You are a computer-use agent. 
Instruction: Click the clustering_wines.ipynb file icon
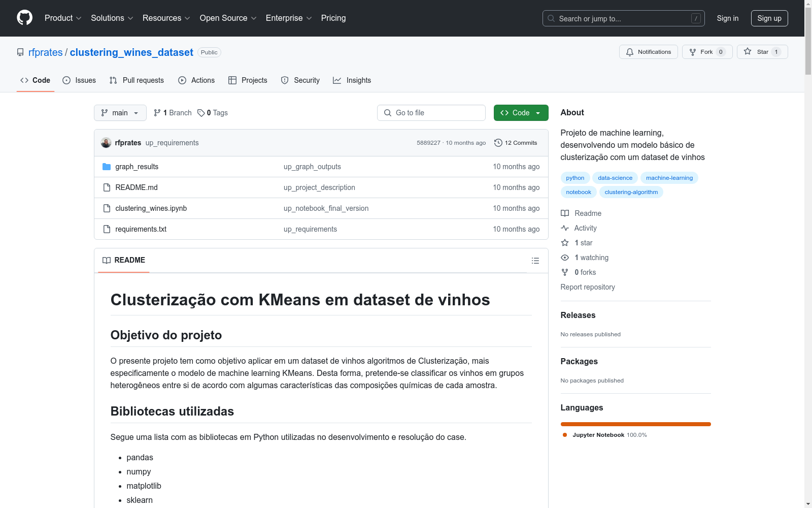[107, 208]
